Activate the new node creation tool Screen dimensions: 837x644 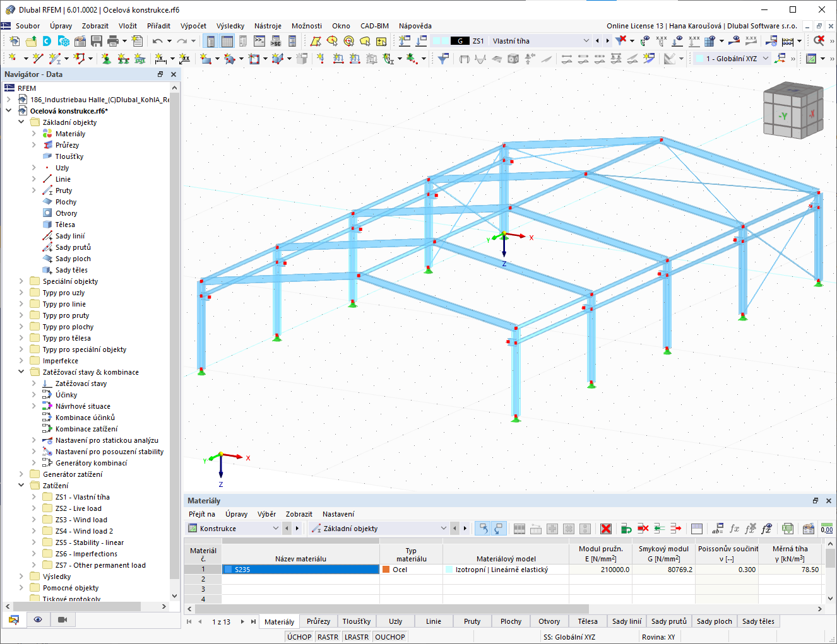pos(13,57)
